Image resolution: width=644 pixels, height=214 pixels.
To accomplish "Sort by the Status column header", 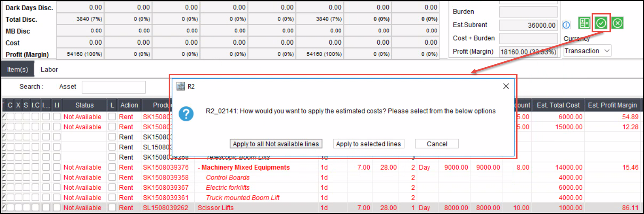I will (x=84, y=105).
